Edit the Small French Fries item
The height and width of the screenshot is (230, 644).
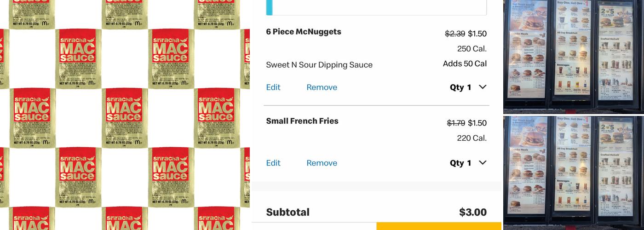click(273, 163)
